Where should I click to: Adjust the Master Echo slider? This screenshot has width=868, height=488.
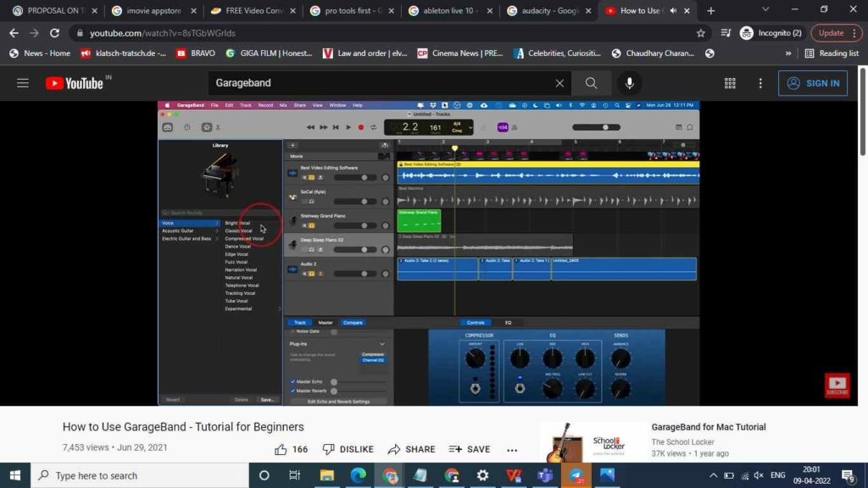pos(359,382)
